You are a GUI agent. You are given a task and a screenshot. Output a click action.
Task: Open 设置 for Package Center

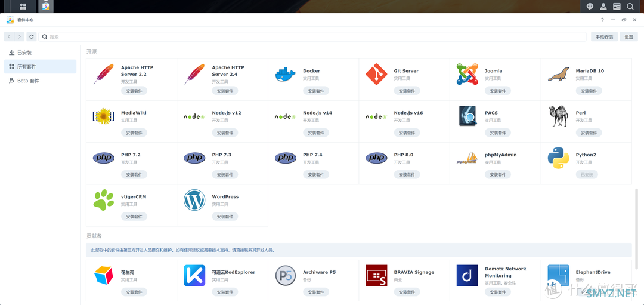(629, 36)
